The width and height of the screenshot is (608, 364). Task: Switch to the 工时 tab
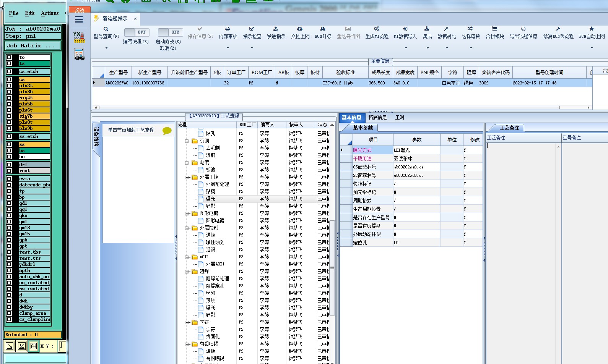[400, 117]
